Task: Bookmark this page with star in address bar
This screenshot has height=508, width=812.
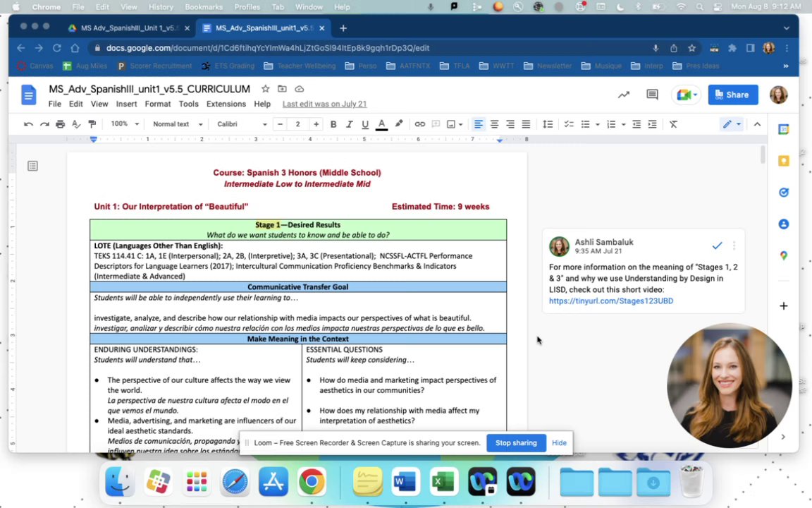Action: [692, 48]
